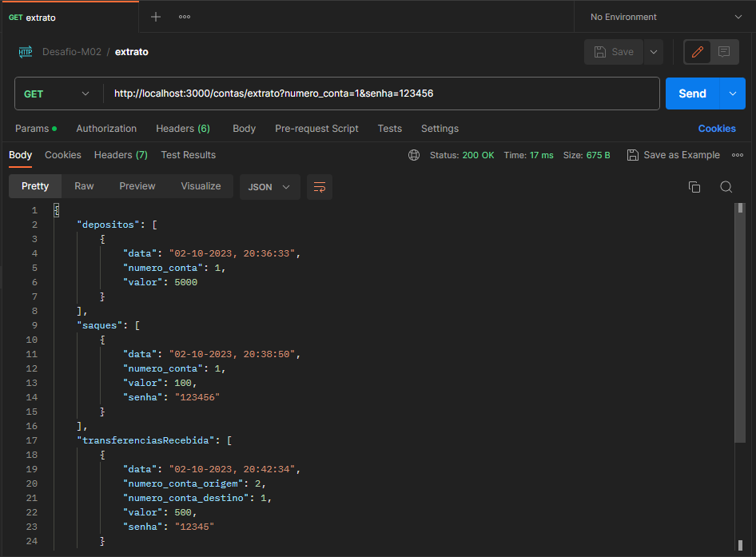The width and height of the screenshot is (756, 557).
Task: Open the Tests tab
Action: [x=389, y=129]
